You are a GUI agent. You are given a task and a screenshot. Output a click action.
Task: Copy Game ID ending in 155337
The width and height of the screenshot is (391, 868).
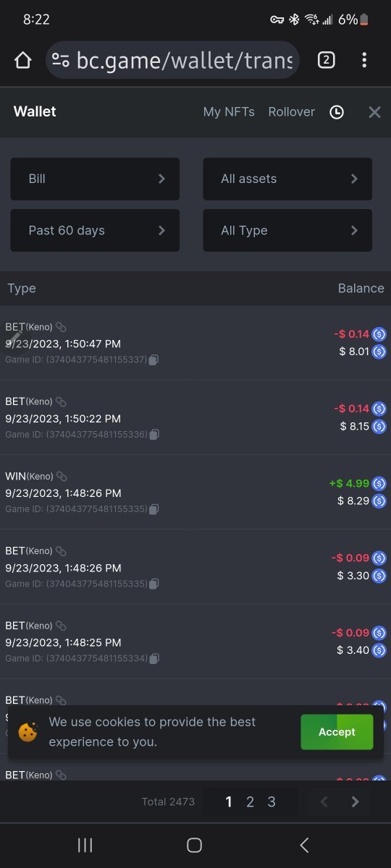[x=154, y=359]
